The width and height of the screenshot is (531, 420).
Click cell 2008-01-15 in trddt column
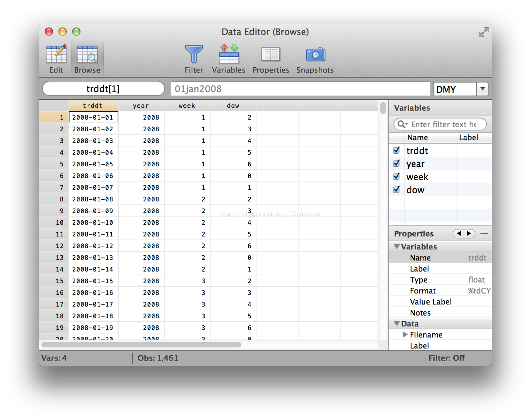coord(93,281)
